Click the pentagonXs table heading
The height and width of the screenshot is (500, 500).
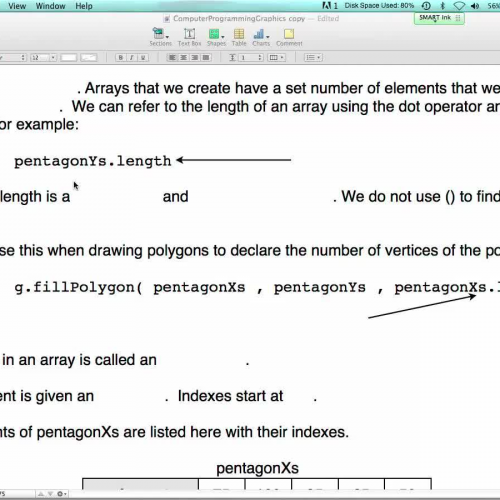click(257, 469)
